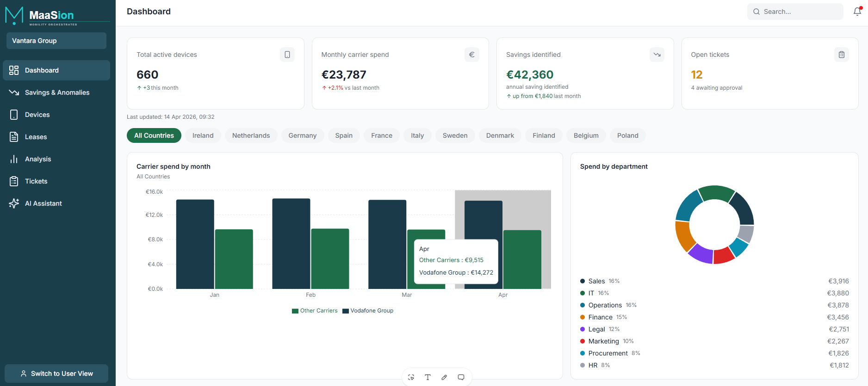Filter by France

(x=382, y=135)
